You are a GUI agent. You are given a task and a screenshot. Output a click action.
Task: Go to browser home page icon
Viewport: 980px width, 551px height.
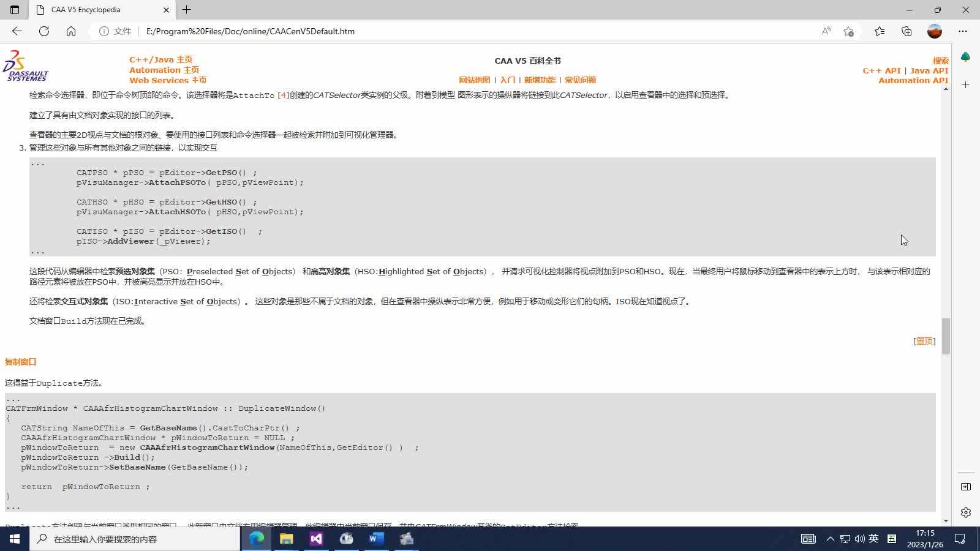[x=71, y=31]
